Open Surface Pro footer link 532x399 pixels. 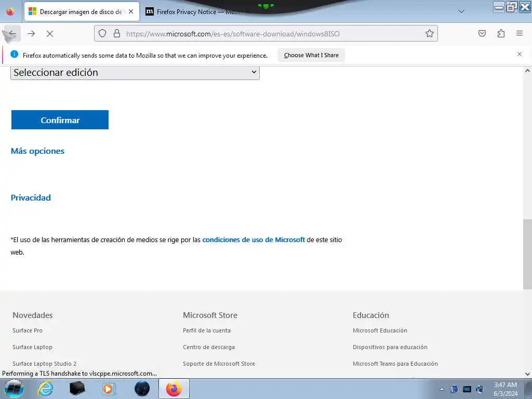coord(28,330)
